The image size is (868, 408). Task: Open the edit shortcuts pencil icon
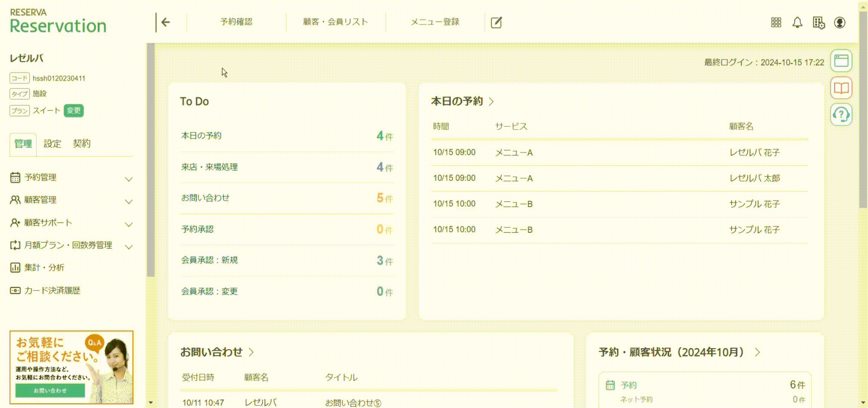pos(496,22)
